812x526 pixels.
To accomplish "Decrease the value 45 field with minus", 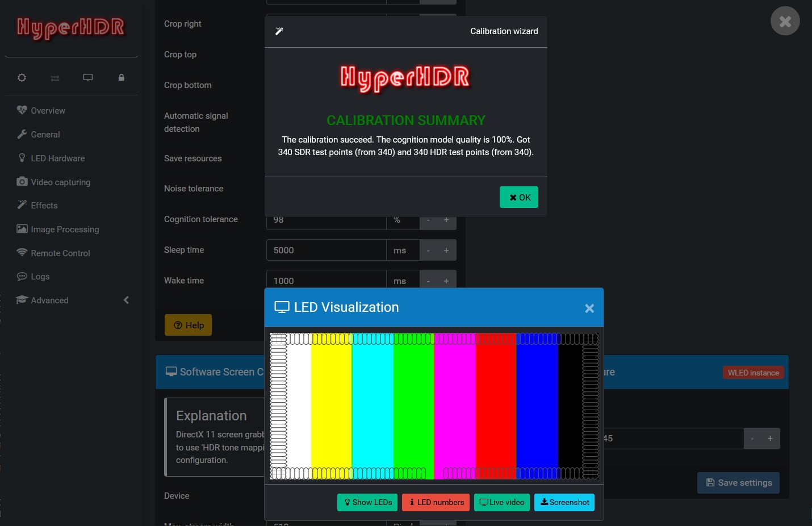I will click(x=752, y=439).
